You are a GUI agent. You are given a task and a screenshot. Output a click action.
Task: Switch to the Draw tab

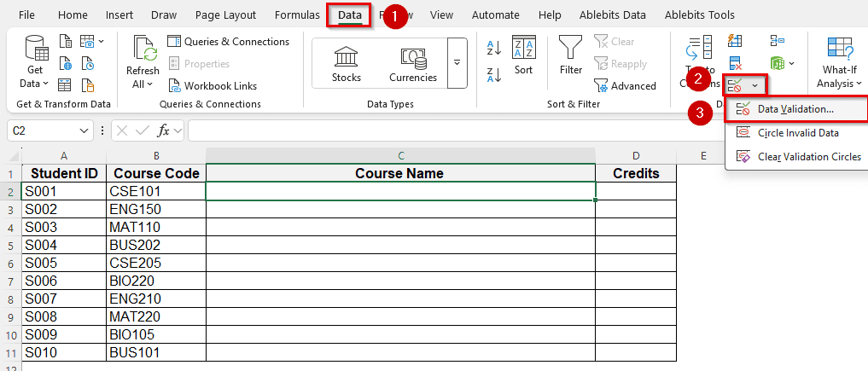(162, 15)
